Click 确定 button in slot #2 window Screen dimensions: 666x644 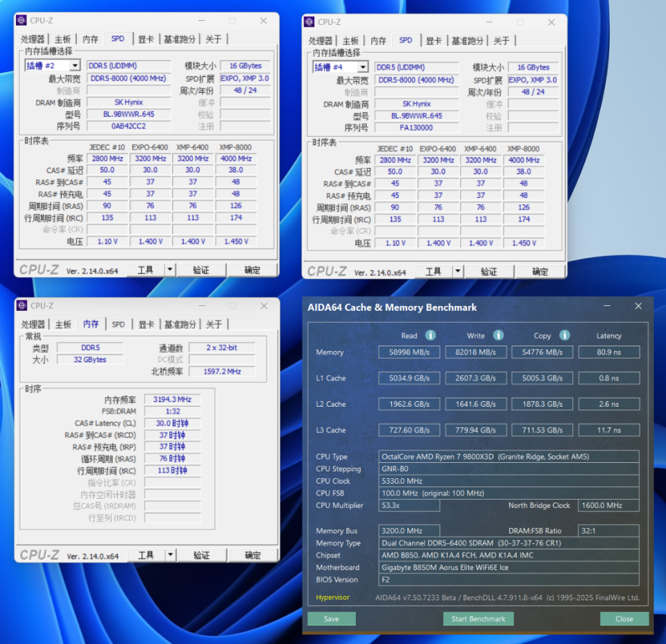(253, 270)
